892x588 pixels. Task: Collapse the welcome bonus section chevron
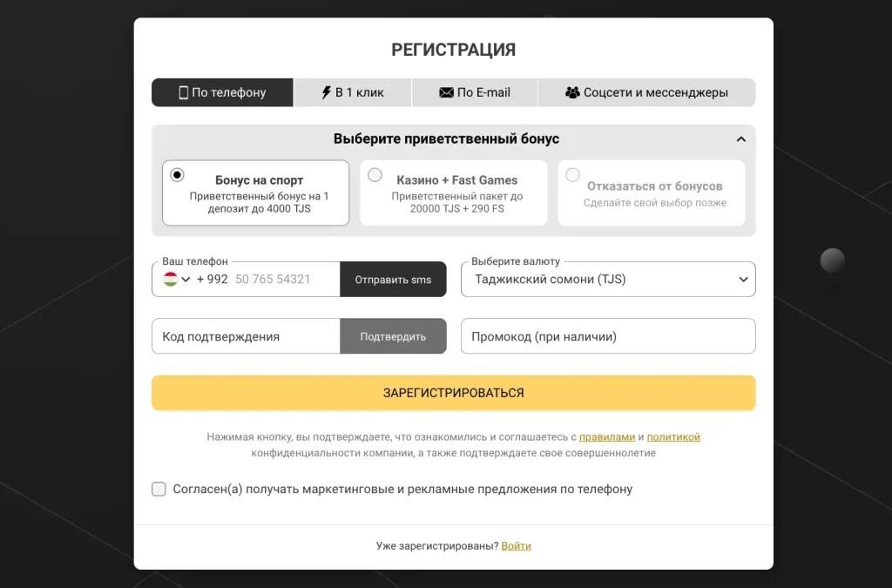pyautogui.click(x=740, y=139)
